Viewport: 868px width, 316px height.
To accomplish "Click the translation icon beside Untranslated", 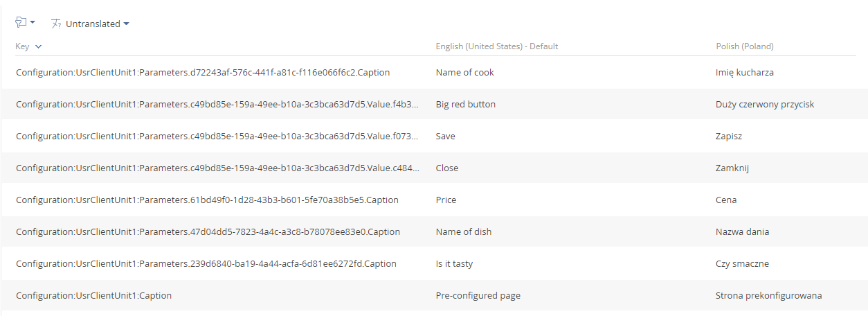I will tap(57, 24).
